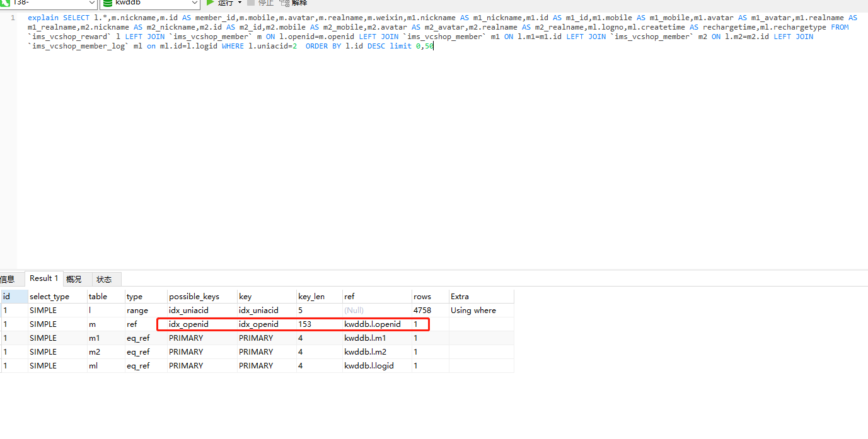Select the 'm2' table cell
868x439 pixels.
coord(106,351)
